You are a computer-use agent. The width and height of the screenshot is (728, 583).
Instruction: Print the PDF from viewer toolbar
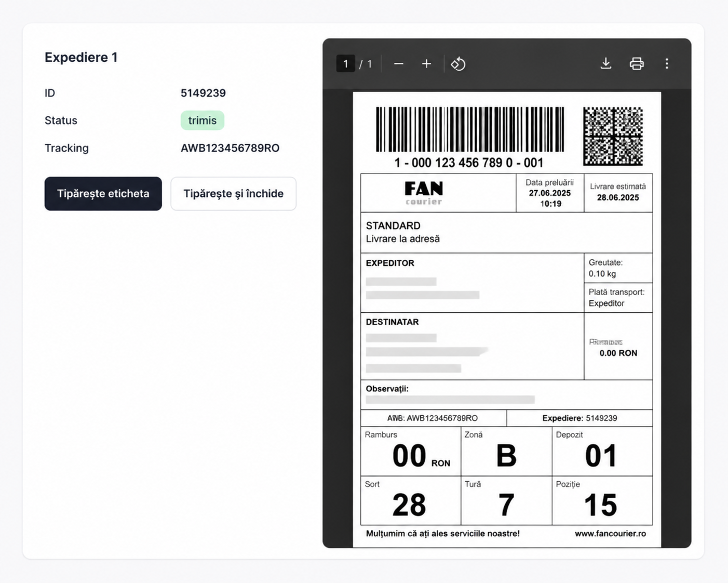click(x=637, y=64)
